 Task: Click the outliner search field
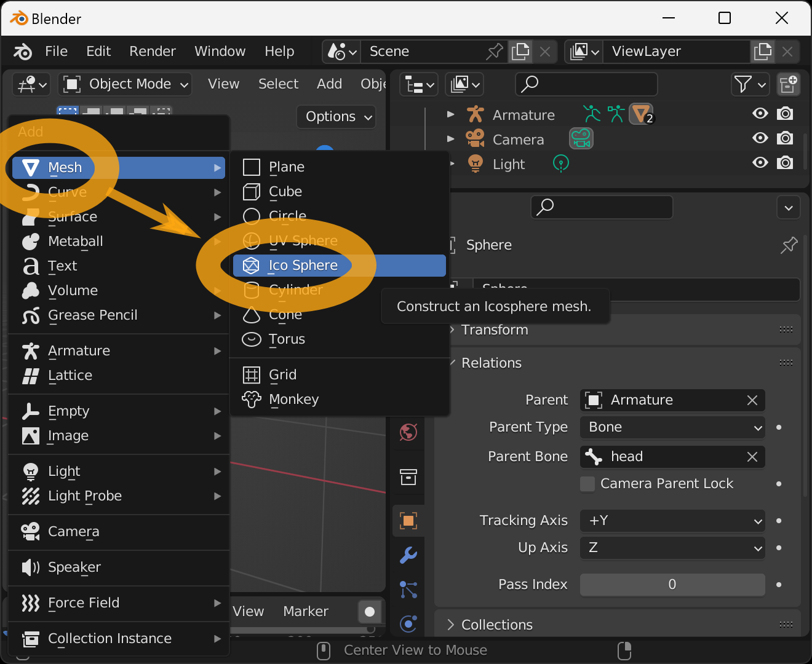pyautogui.click(x=586, y=84)
